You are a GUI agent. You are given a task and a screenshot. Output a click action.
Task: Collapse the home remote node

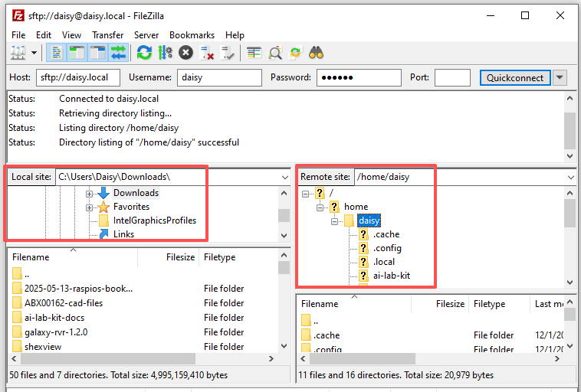click(320, 207)
